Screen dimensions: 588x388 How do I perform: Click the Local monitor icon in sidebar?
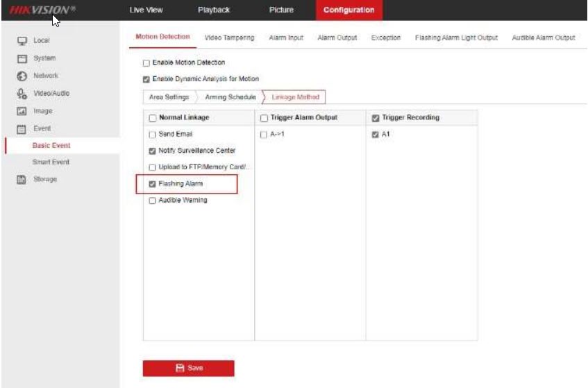pos(21,41)
